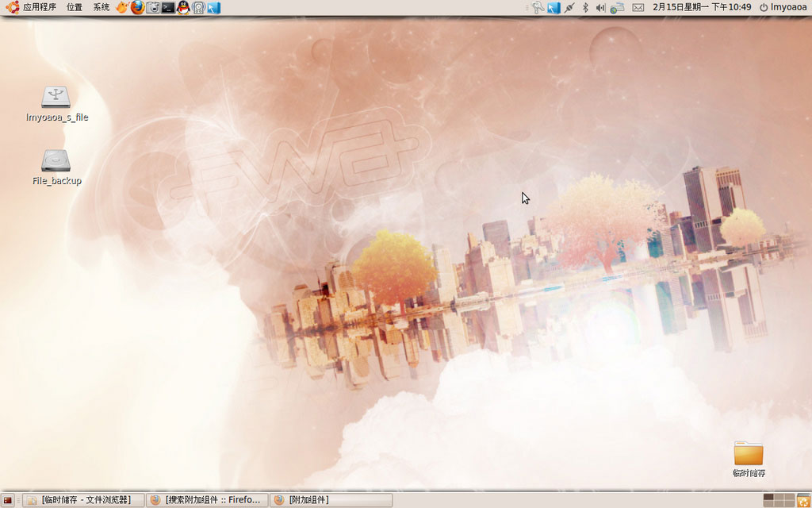Image resolution: width=812 pixels, height=508 pixels.
Task: Open the Bluetooth indicator
Action: tap(586, 7)
